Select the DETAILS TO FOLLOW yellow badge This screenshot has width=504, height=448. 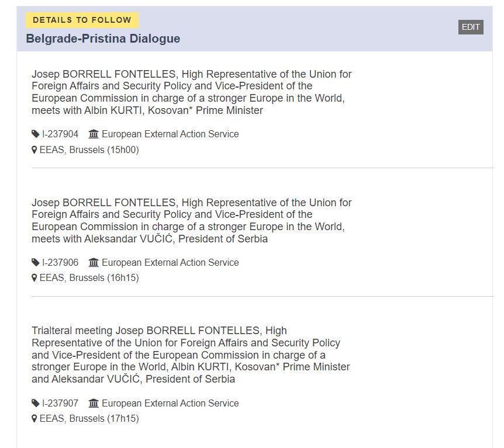pos(82,20)
